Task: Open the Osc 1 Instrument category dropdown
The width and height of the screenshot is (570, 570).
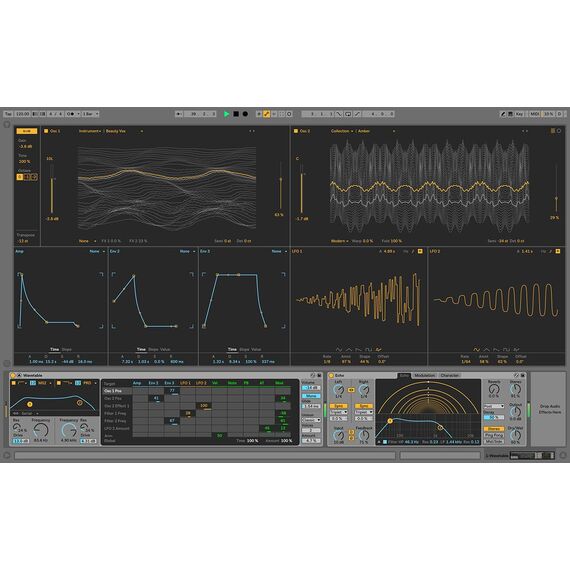Action: click(x=90, y=131)
